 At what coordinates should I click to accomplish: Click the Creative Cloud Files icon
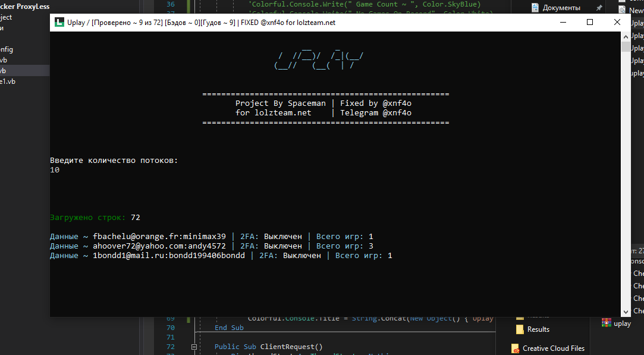516,349
